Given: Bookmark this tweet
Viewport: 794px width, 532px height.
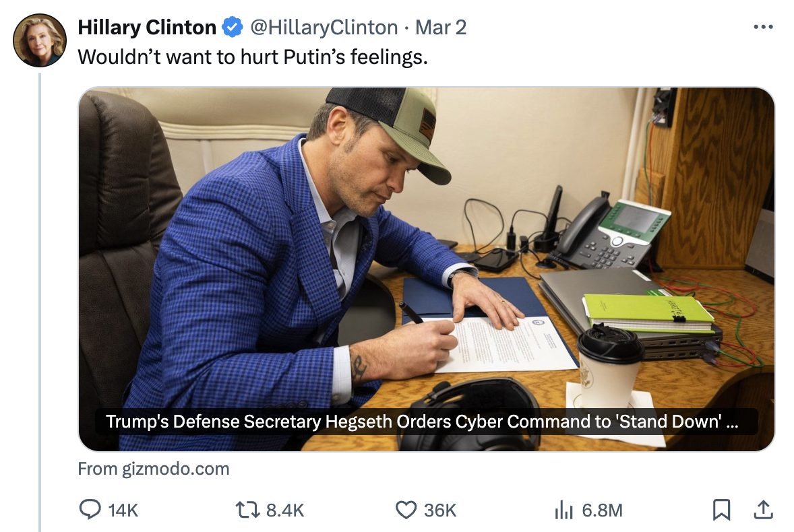Looking at the screenshot, I should tap(721, 510).
